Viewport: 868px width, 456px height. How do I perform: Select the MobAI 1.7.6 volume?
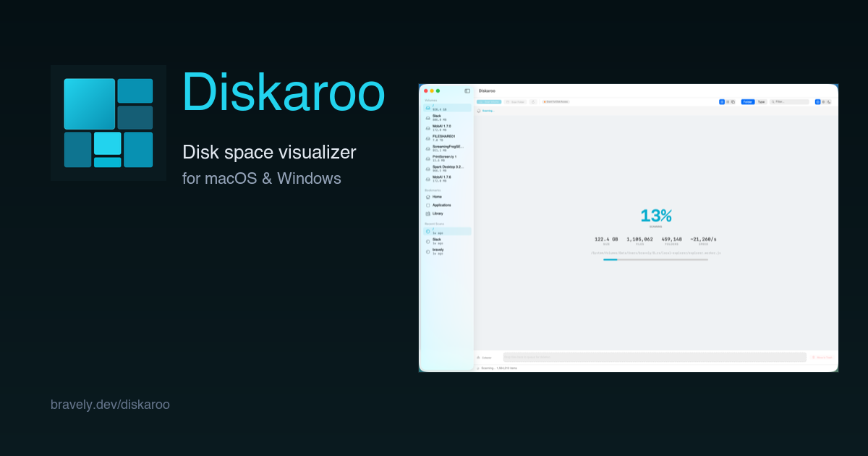click(x=447, y=179)
